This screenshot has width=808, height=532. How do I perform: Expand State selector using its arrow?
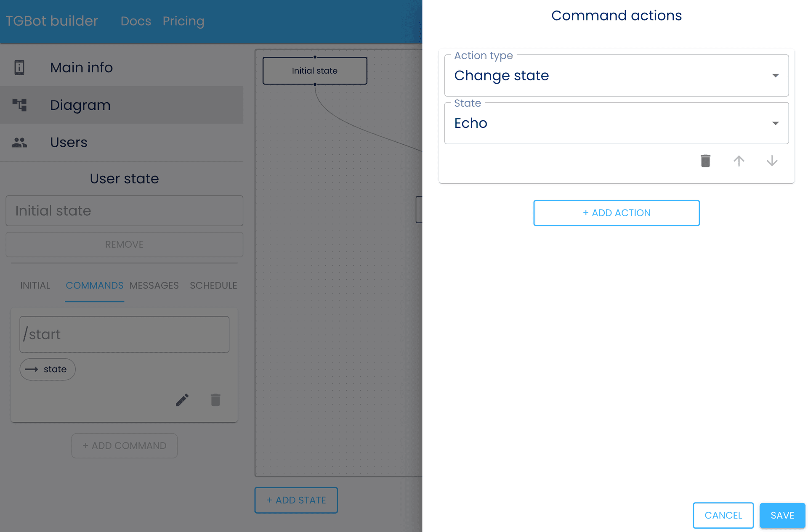[x=775, y=123]
